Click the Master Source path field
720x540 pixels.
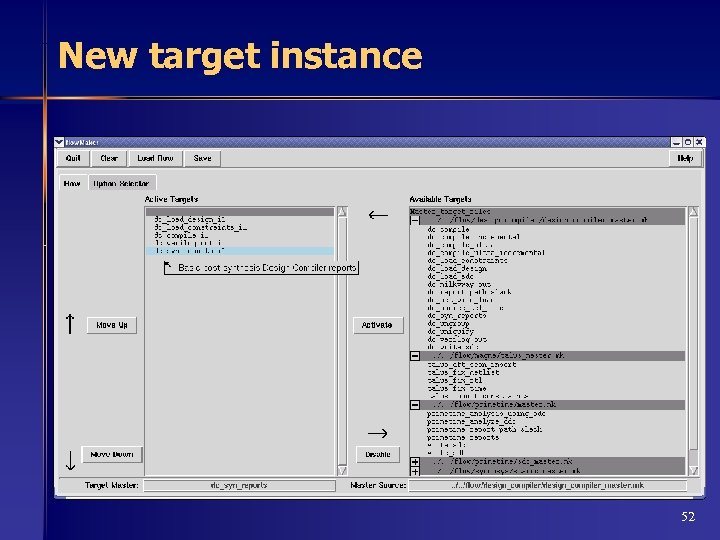pos(547,485)
